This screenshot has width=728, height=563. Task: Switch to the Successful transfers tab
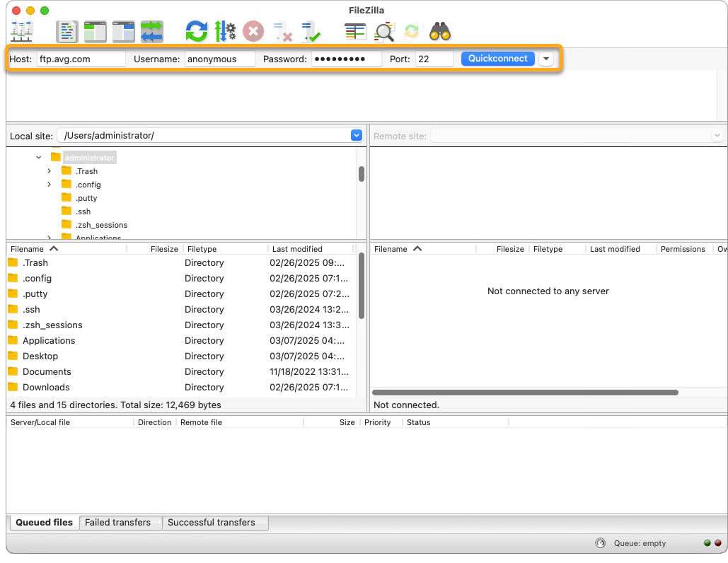[x=212, y=523]
